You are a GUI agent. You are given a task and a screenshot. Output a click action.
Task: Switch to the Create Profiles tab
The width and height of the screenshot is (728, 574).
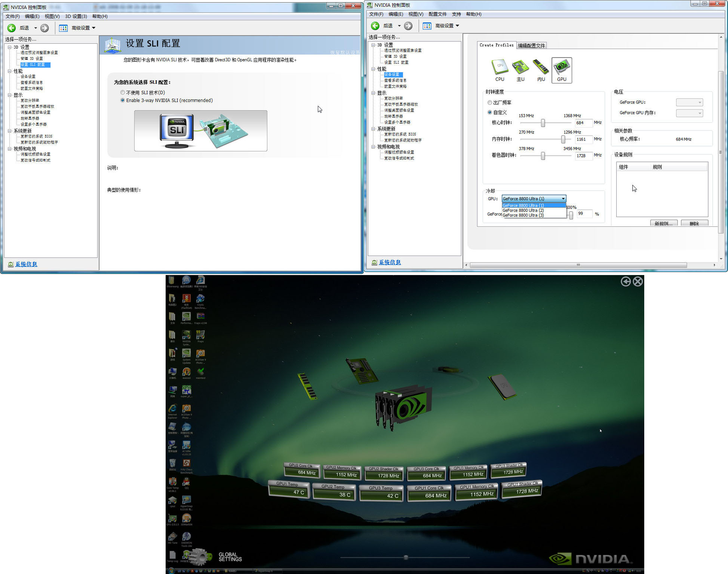496,45
